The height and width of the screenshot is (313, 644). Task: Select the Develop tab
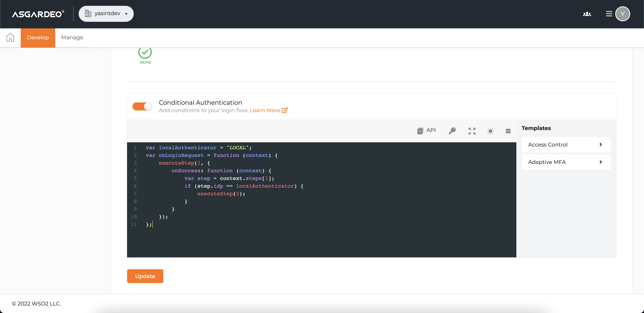click(x=38, y=38)
